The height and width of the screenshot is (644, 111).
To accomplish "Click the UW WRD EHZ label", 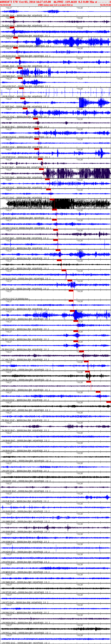I will pyautogui.click(x=25, y=643).
